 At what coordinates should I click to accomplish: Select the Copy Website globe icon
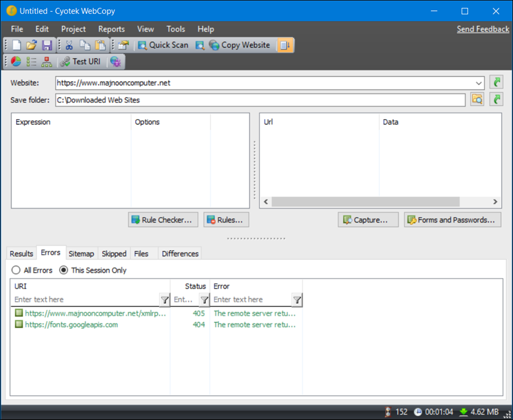pos(215,45)
